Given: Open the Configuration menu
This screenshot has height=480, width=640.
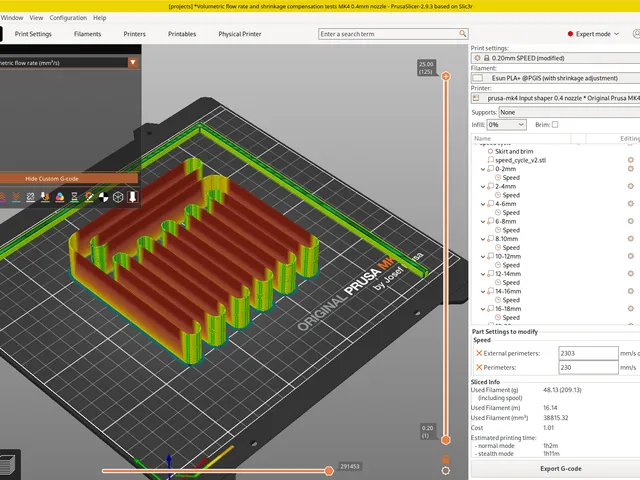Looking at the screenshot, I should (68, 18).
